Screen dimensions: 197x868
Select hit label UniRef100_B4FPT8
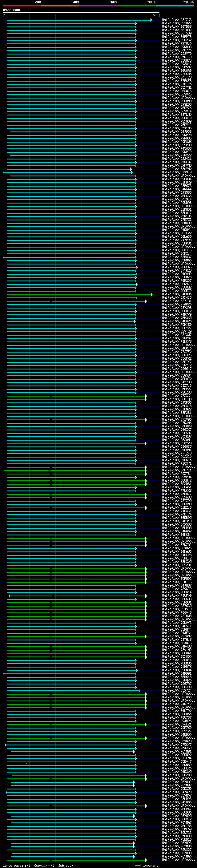point(177,37)
